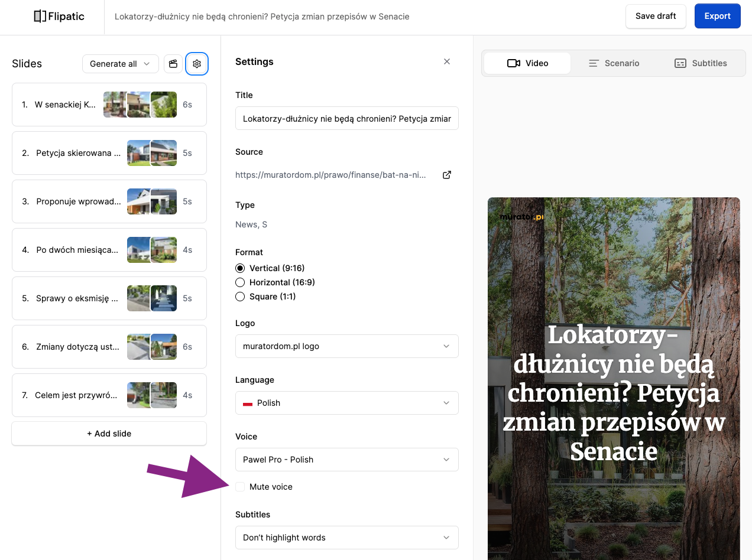Switch to the Scenario tab
This screenshot has height=560, width=752.
click(614, 63)
